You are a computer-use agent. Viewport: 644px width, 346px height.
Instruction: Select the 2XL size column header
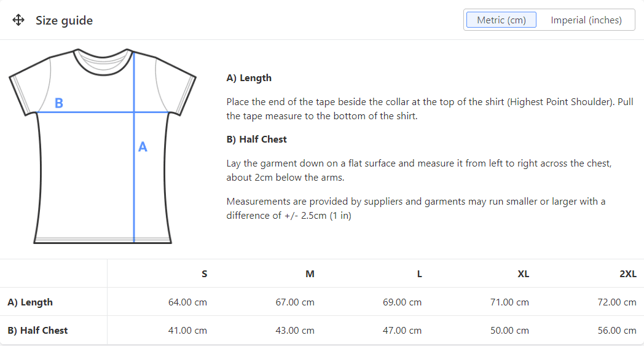[x=627, y=274]
